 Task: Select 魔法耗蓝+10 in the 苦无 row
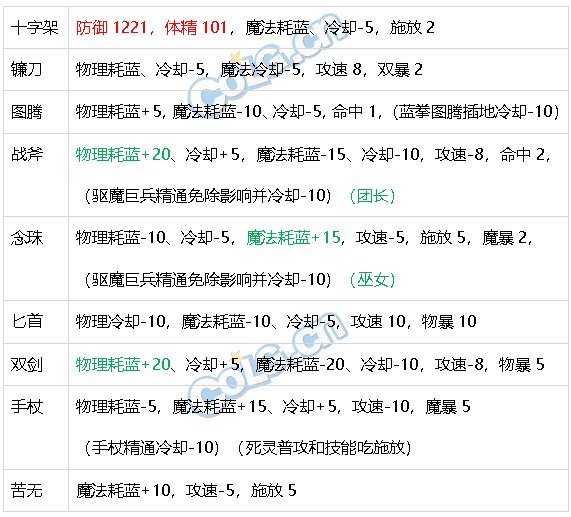(123, 490)
